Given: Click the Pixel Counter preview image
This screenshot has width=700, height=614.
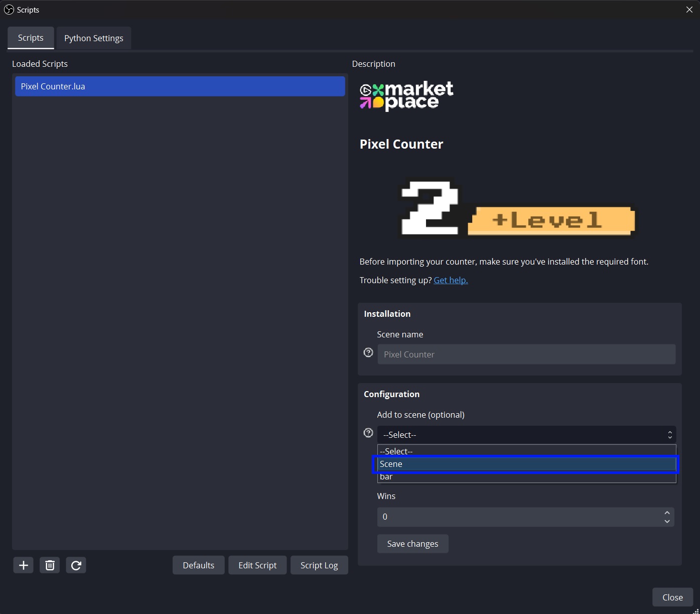Looking at the screenshot, I should click(517, 208).
